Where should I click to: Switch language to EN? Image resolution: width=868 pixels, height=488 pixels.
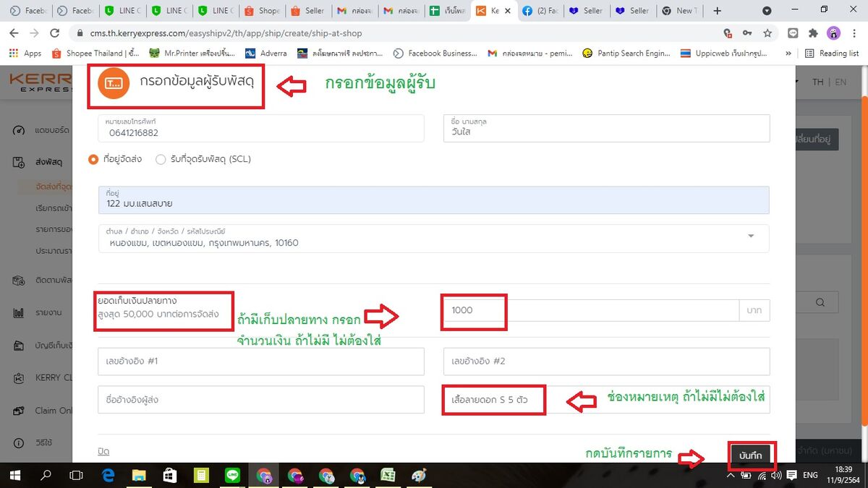[x=841, y=82]
